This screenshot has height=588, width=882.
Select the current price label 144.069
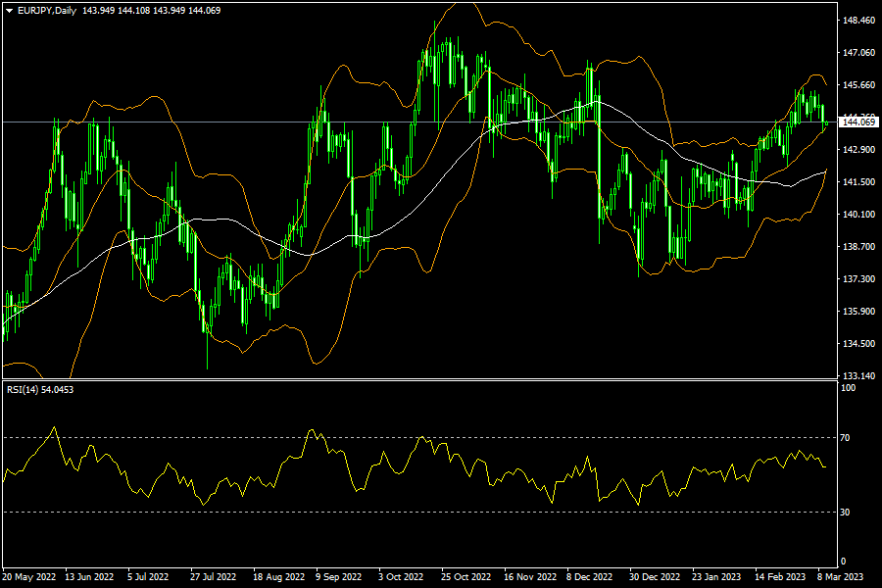pos(858,122)
